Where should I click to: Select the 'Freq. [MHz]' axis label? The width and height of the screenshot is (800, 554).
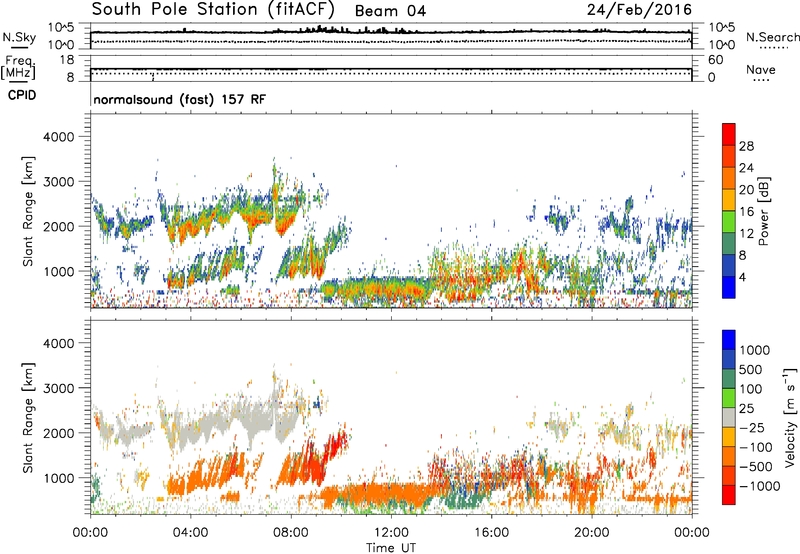click(18, 67)
